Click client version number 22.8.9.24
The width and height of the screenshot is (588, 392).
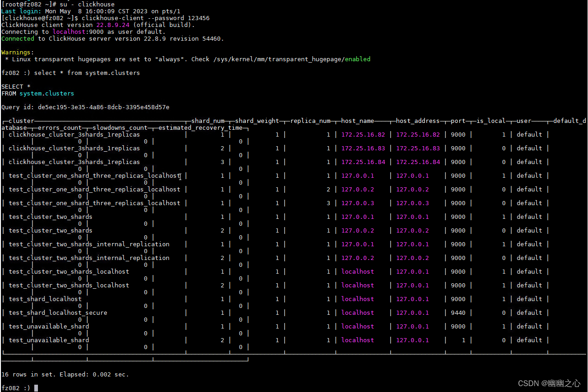point(113,25)
